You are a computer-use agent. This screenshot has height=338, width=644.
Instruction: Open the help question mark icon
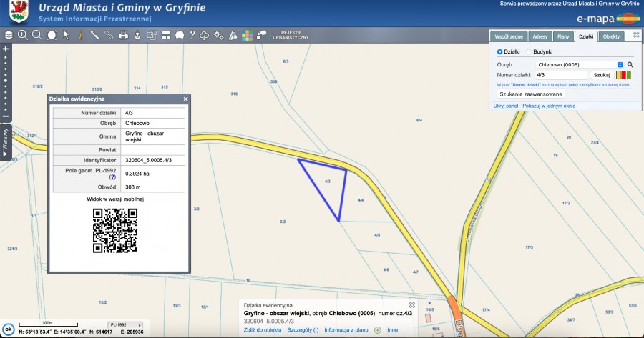pyautogui.click(x=192, y=34)
